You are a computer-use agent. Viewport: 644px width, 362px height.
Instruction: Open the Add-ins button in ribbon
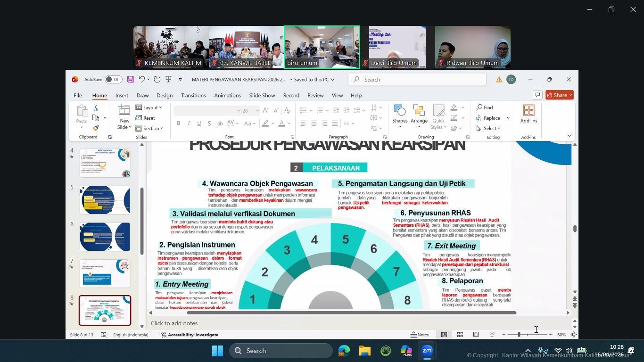pyautogui.click(x=528, y=114)
